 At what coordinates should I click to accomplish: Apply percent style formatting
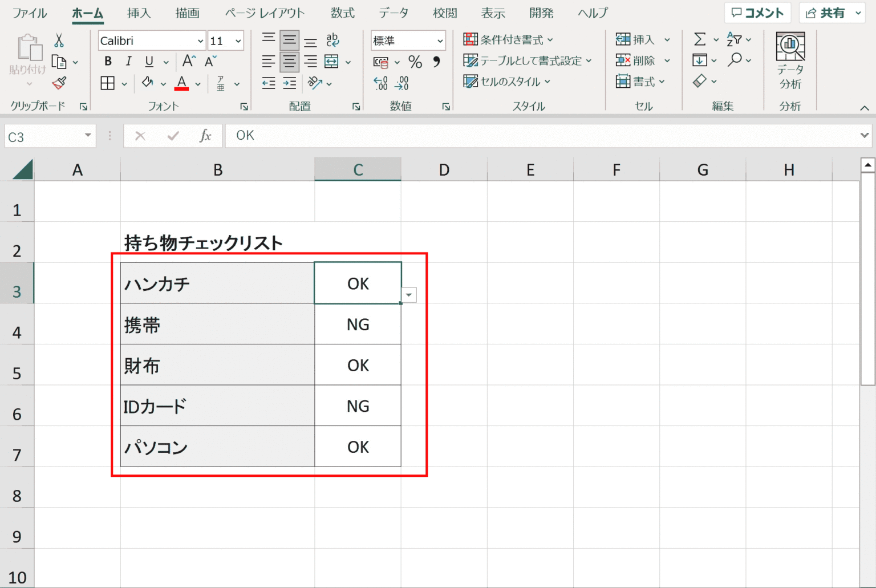click(415, 63)
